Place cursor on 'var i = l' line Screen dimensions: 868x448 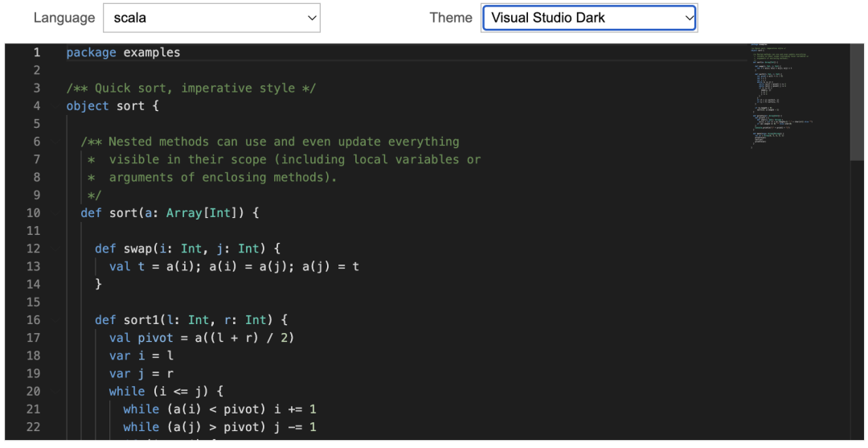pos(141,356)
